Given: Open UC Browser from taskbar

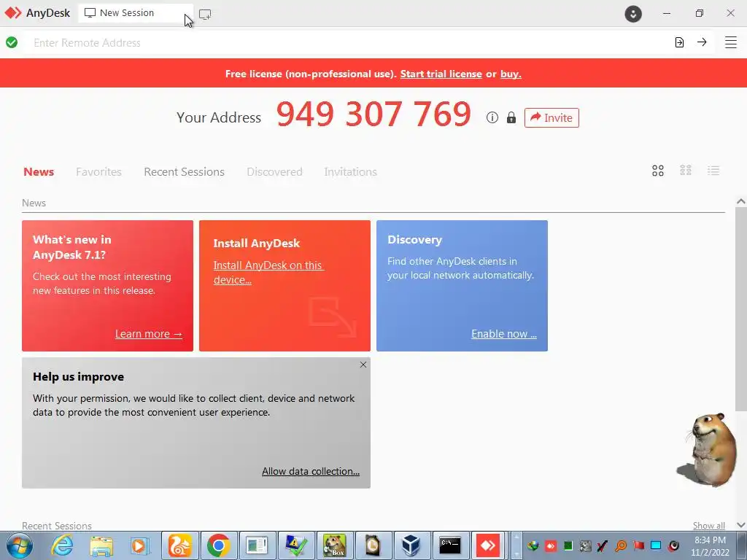Looking at the screenshot, I should pos(180,545).
